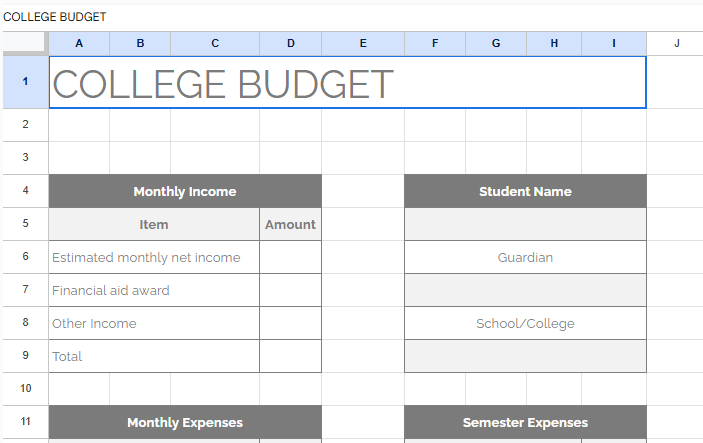Select row 10 header
This screenshot has height=443, width=703.
pyautogui.click(x=24, y=388)
